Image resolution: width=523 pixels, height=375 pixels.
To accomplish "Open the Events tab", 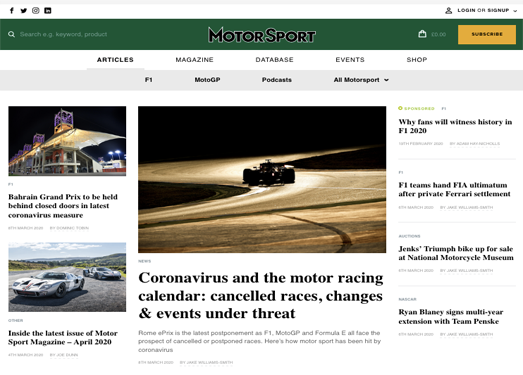I will 350,60.
